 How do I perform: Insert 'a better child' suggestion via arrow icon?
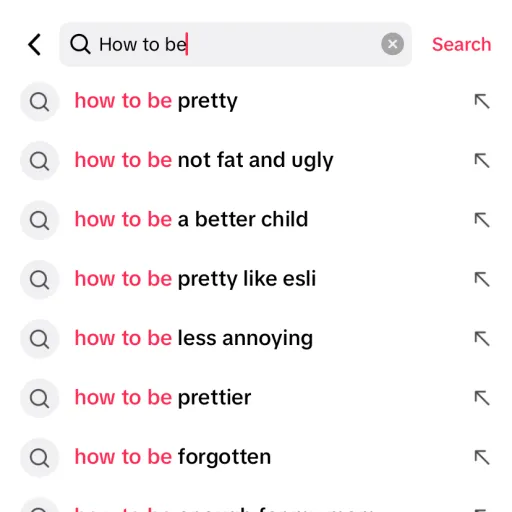[x=482, y=220]
